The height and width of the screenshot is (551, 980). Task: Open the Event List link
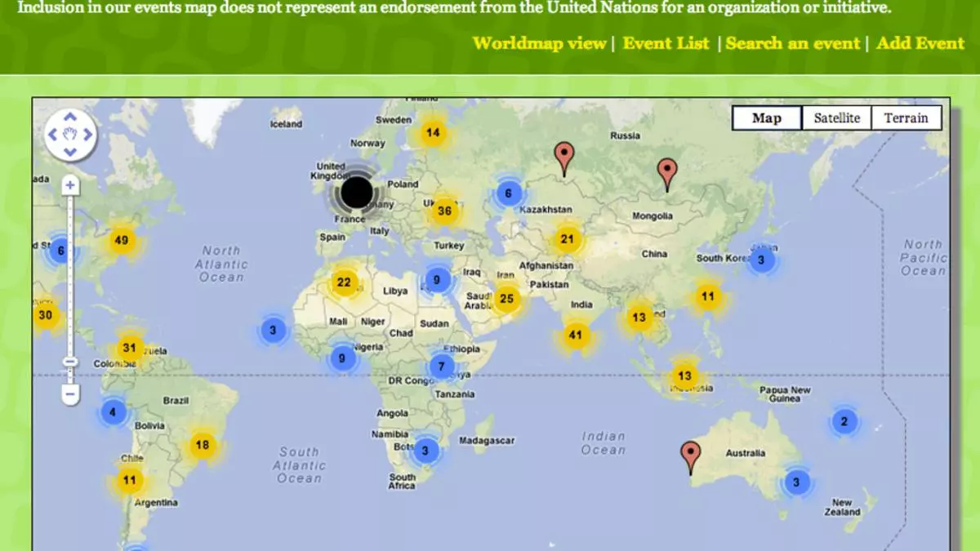pyautogui.click(x=666, y=43)
